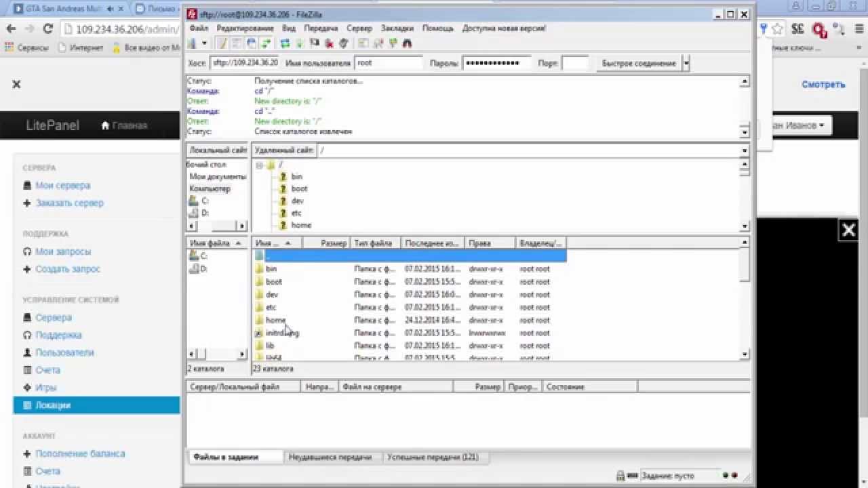Open the Закладки menu

(397, 28)
